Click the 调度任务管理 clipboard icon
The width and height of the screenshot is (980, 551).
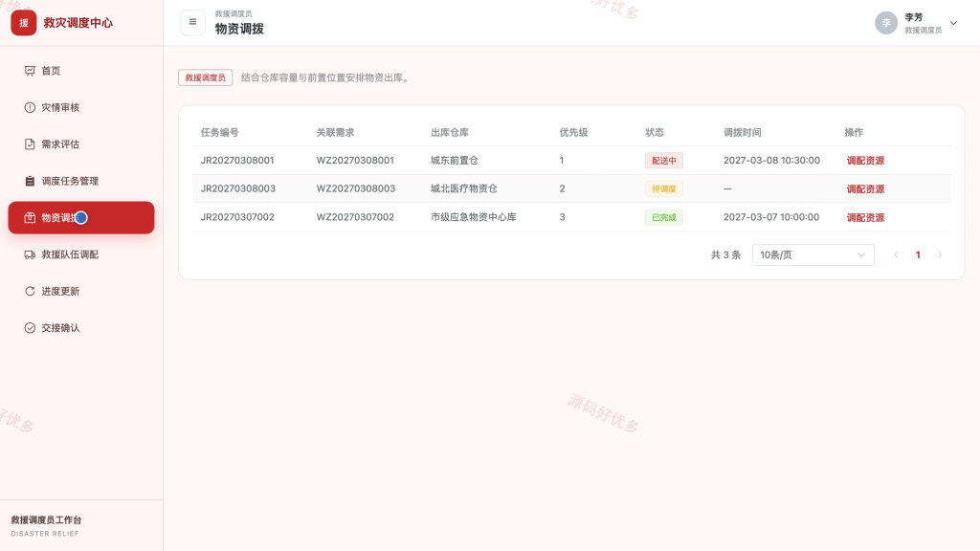30,181
